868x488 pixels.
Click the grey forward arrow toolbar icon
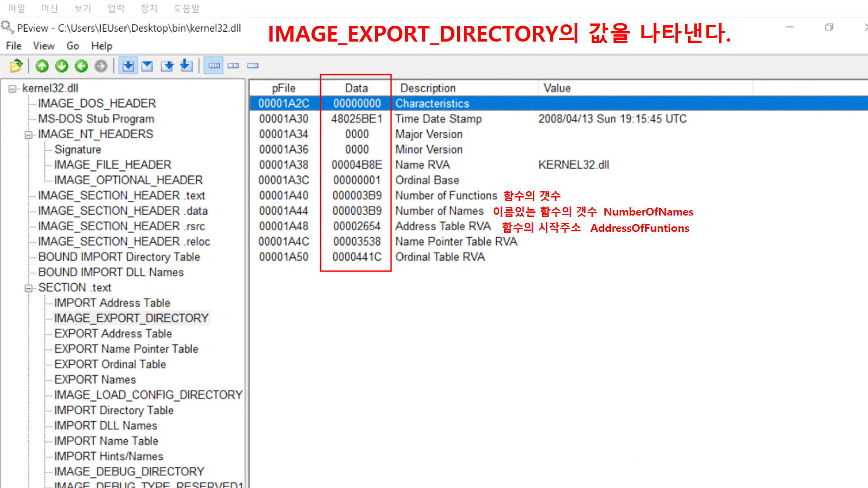(101, 66)
